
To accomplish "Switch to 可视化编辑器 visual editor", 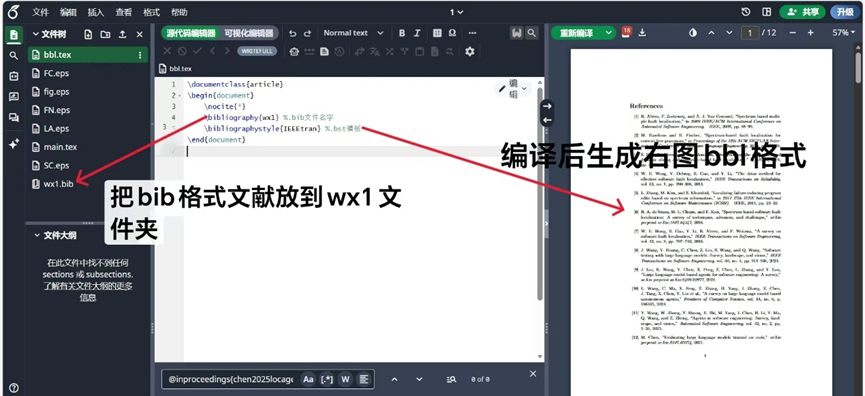I will click(x=249, y=33).
